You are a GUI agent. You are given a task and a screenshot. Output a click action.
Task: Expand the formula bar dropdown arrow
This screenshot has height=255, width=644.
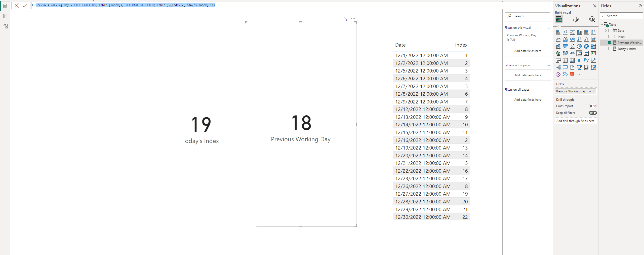pyautogui.click(x=549, y=6)
